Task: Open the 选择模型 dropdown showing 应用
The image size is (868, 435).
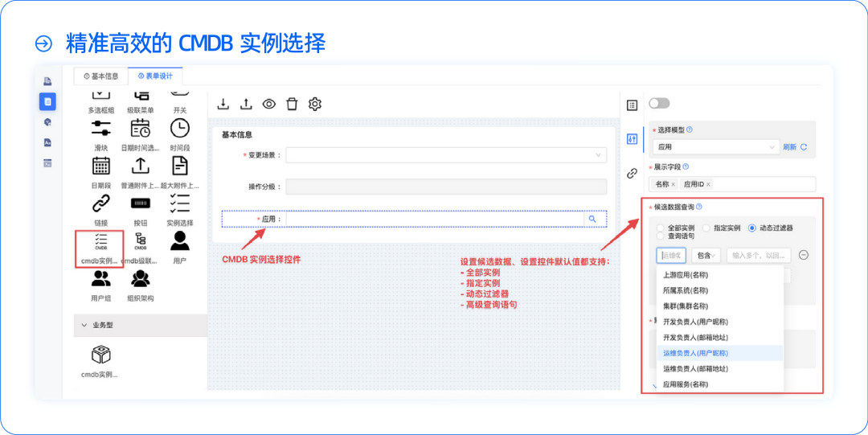Action: 716,147
